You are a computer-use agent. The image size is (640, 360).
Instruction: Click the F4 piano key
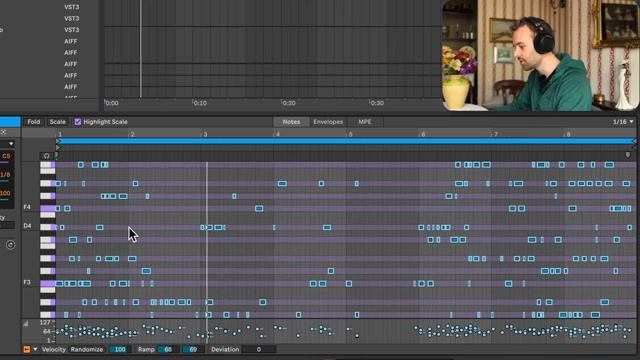[x=47, y=208]
